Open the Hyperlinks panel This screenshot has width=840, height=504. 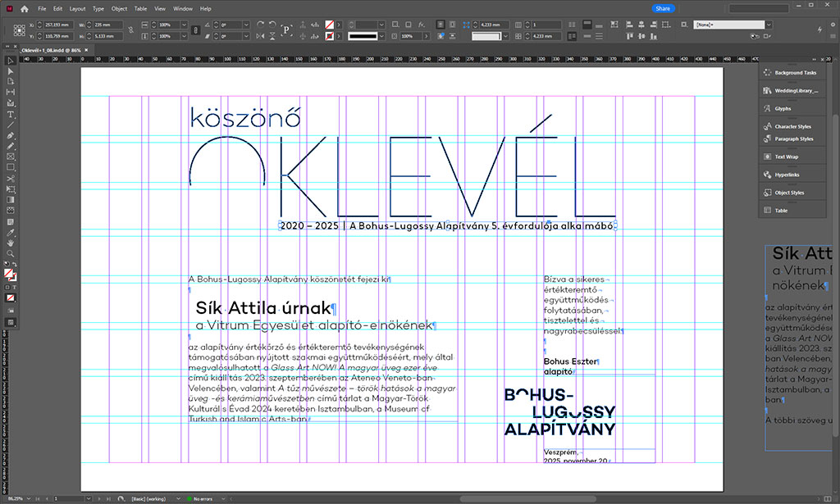point(792,175)
